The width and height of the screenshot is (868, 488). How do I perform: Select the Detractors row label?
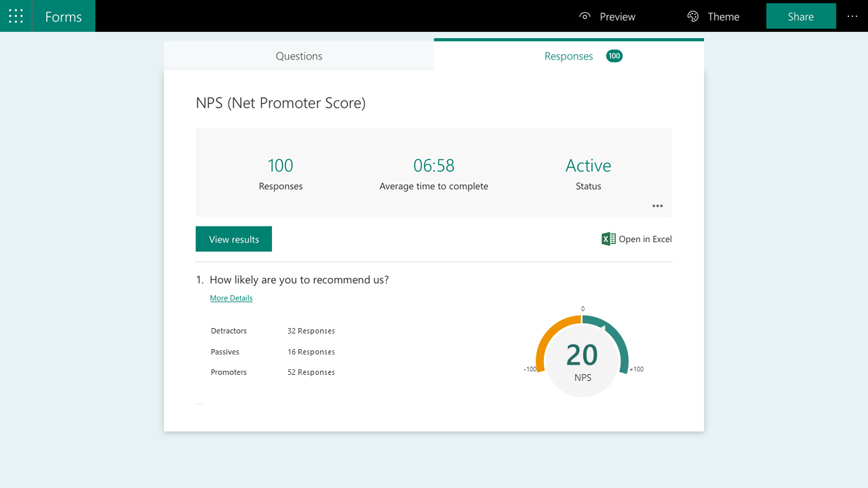(229, 331)
